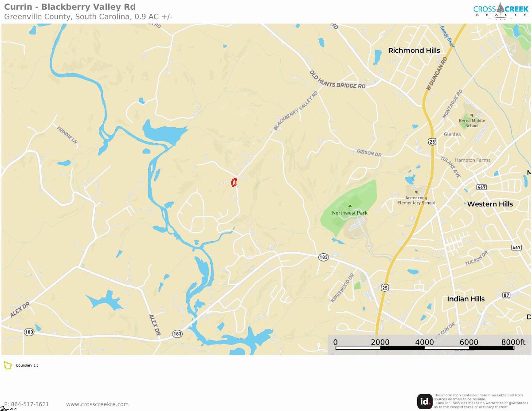Click the Boundary 1 legend label

tap(26, 365)
